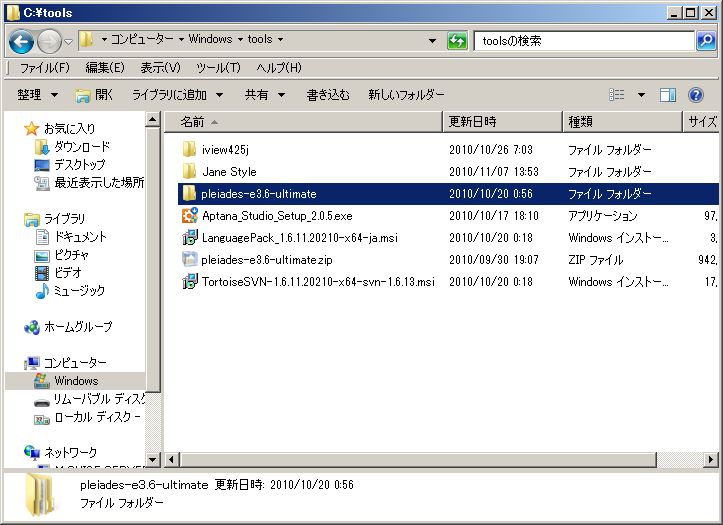Click TortoiseSVN msi installer icon
This screenshot has width=723, height=525.
[x=190, y=281]
